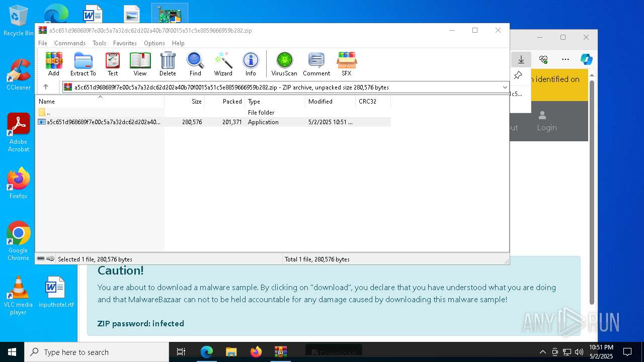This screenshot has height=362, width=644.
Task: Open inputhotel.rtf desktop file
Action: [x=56, y=292]
